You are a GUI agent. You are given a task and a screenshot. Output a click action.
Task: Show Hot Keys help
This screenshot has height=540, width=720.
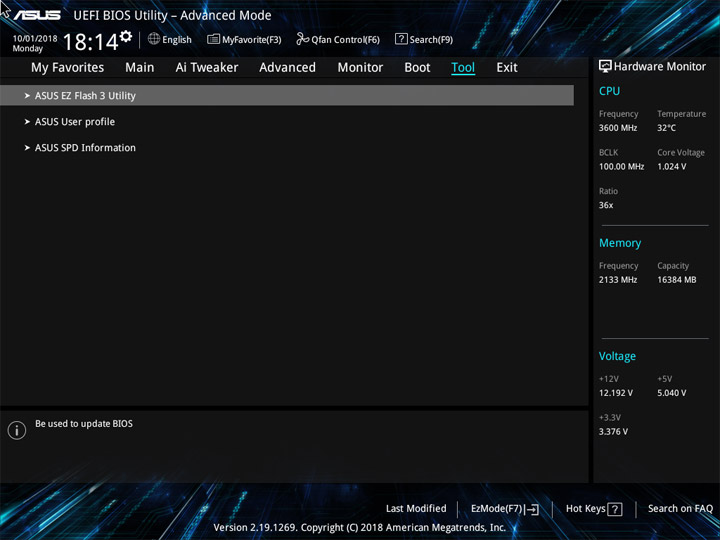[x=585, y=508]
